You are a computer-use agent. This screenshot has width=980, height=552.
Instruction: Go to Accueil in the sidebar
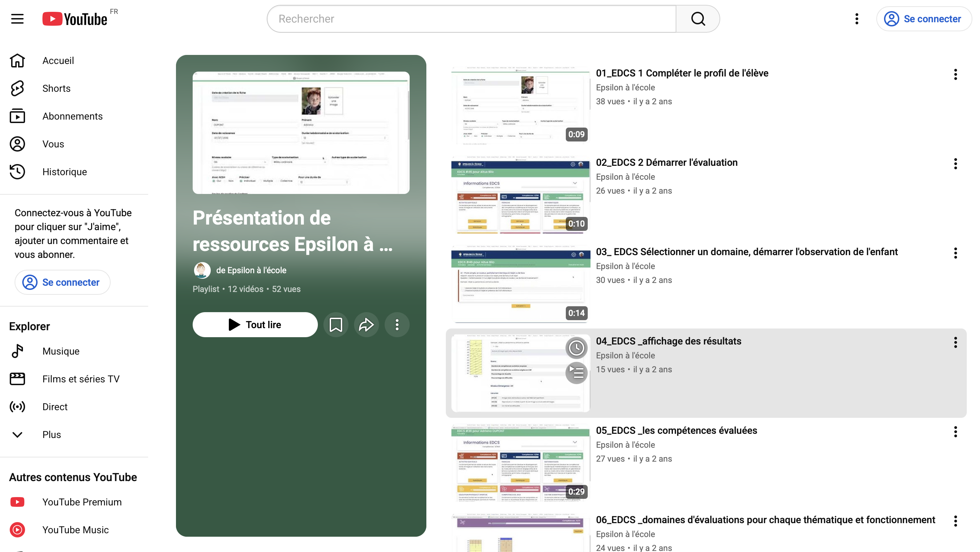point(74,60)
